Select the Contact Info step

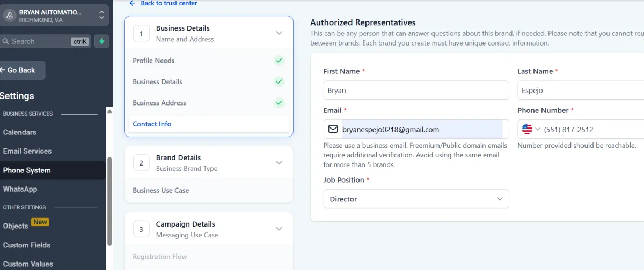tap(152, 124)
